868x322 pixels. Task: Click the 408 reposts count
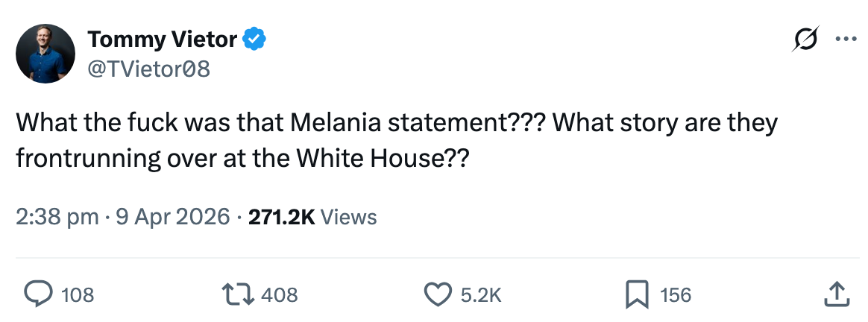pos(281,295)
